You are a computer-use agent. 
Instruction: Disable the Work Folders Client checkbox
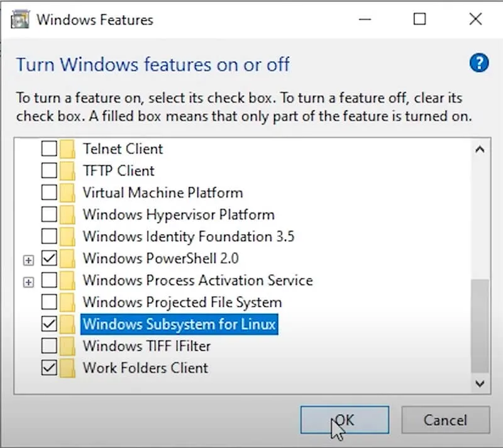[x=49, y=367]
